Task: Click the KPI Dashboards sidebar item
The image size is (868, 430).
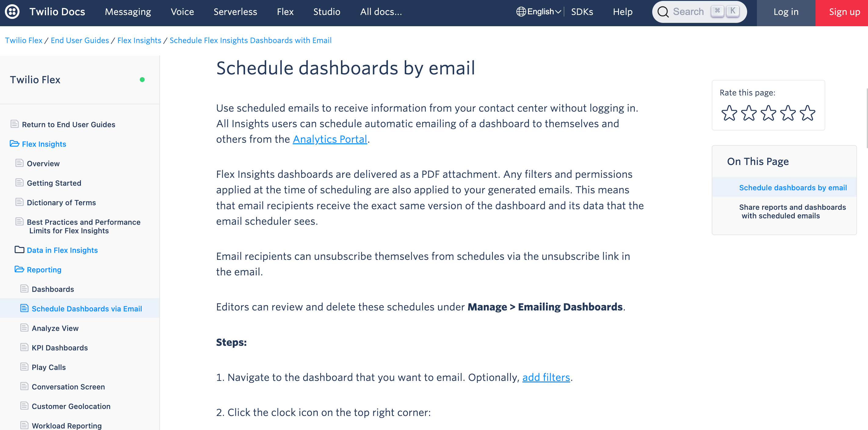Action: [60, 348]
